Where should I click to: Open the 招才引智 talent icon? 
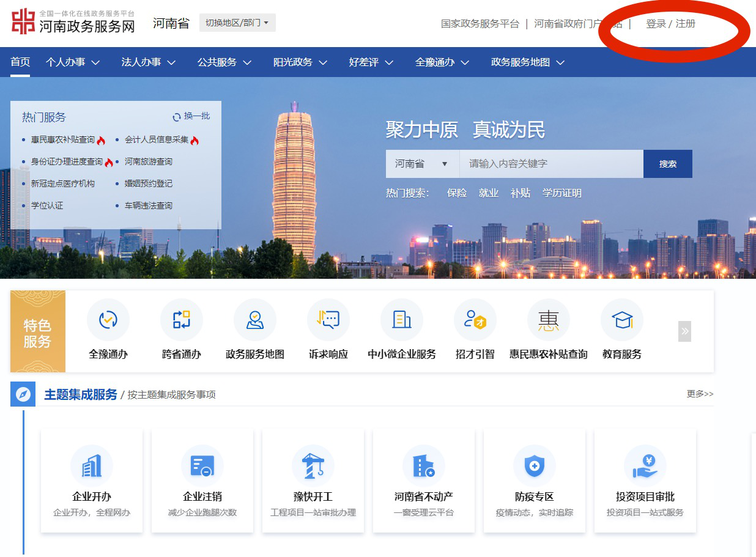[x=475, y=320]
